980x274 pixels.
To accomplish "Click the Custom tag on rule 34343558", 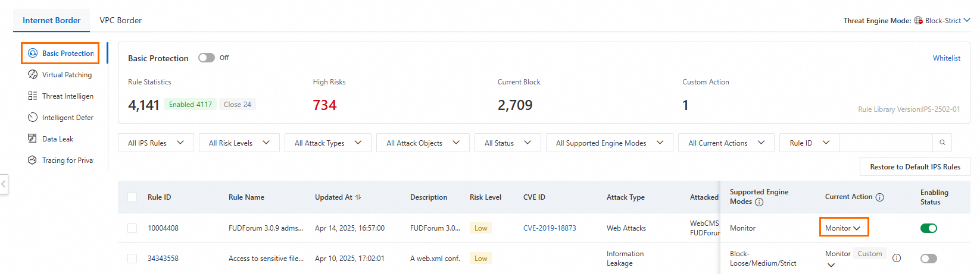I will pyautogui.click(x=870, y=254).
